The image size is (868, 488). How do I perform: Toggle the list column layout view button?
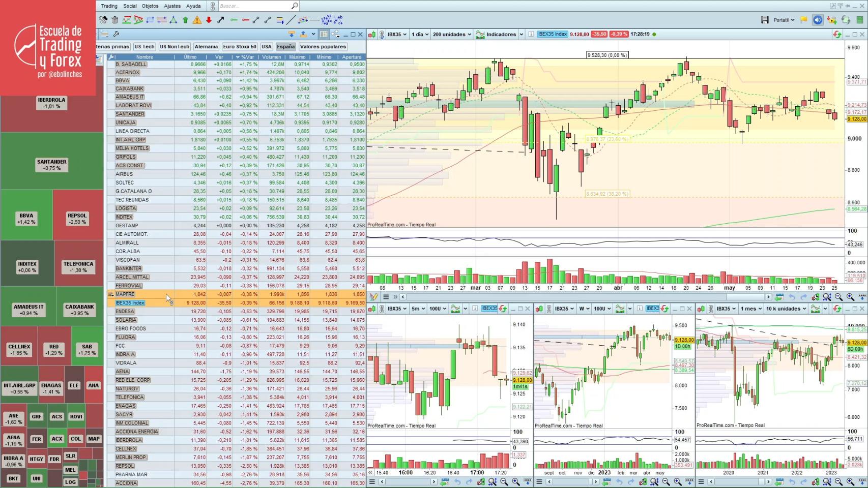[x=324, y=34]
